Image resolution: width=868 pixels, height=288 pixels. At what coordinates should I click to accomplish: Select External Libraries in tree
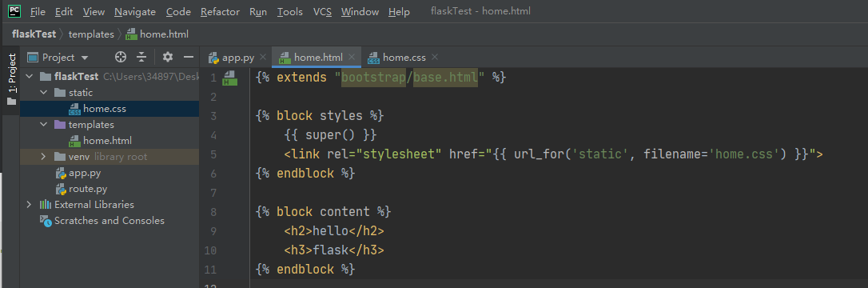tap(109, 204)
